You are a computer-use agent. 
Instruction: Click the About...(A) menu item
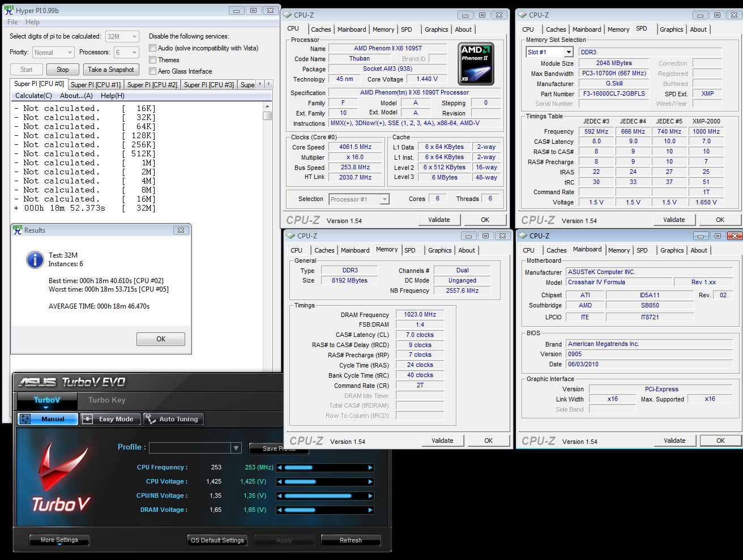click(76, 96)
